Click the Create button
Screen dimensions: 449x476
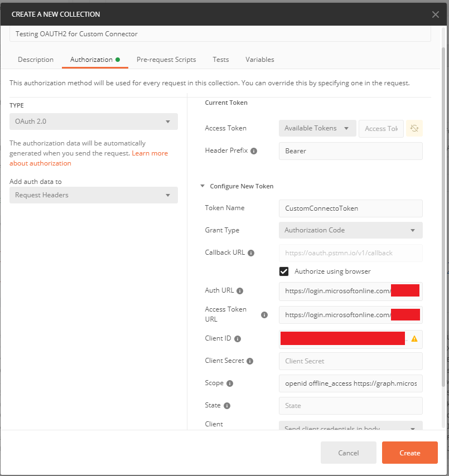410,453
